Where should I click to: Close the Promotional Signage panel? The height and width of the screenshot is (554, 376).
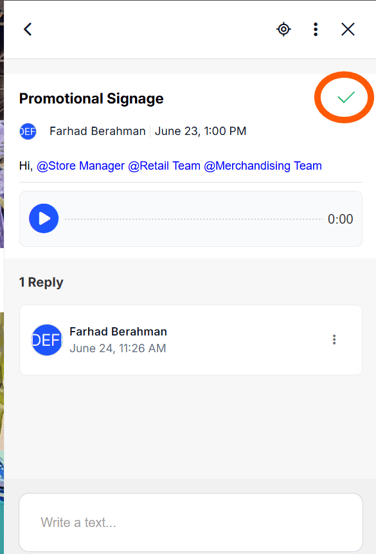[348, 29]
